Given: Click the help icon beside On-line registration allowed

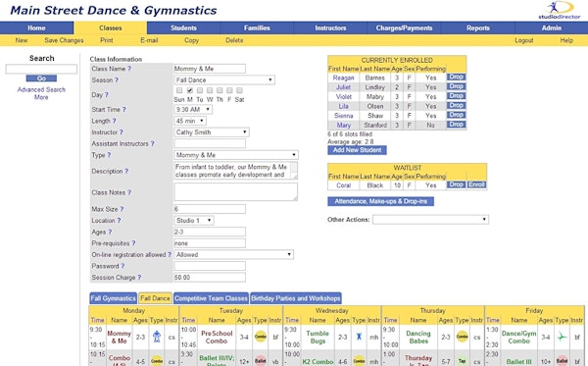Looking at the screenshot, I should point(170,254).
